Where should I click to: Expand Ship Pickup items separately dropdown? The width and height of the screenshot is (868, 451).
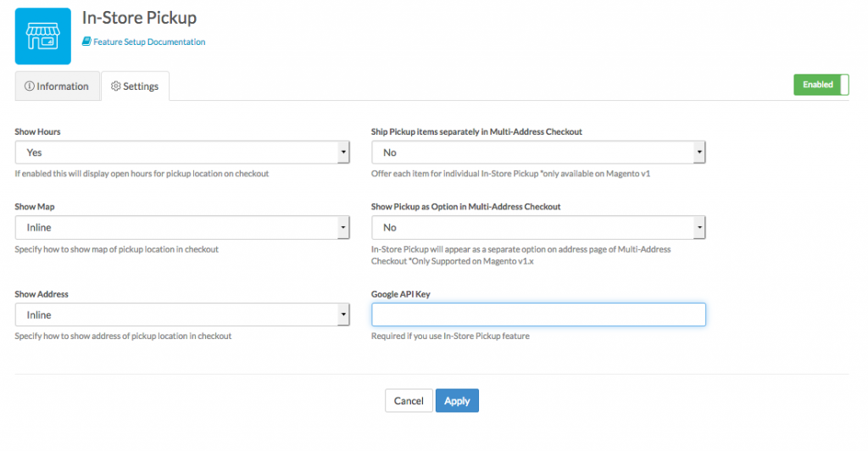[x=538, y=153]
